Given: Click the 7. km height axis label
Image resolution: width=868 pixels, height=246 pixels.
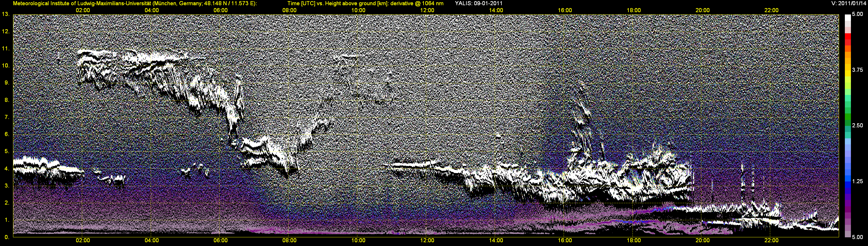Looking at the screenshot, I should (x=7, y=117).
